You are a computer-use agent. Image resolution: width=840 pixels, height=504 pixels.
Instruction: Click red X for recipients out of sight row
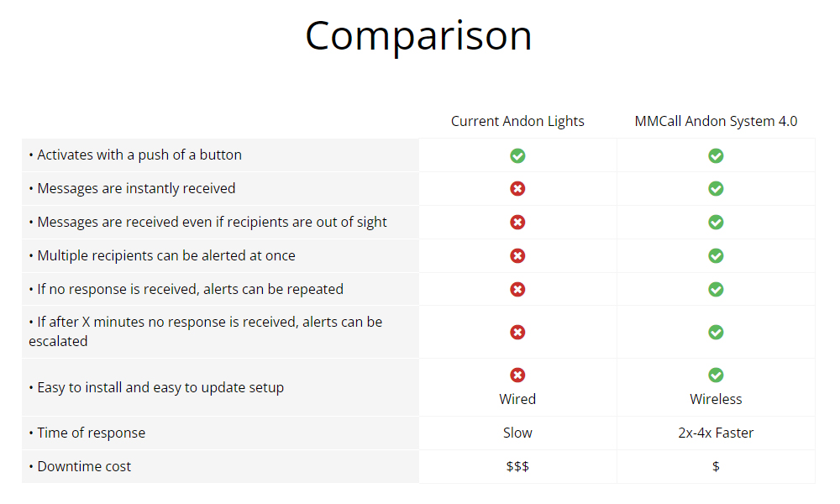(517, 223)
